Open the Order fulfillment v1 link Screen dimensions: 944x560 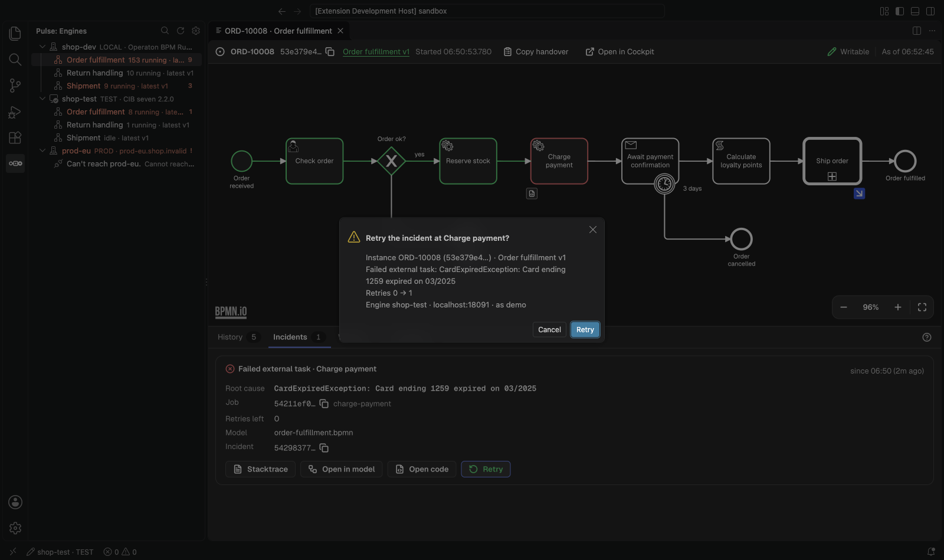click(376, 52)
